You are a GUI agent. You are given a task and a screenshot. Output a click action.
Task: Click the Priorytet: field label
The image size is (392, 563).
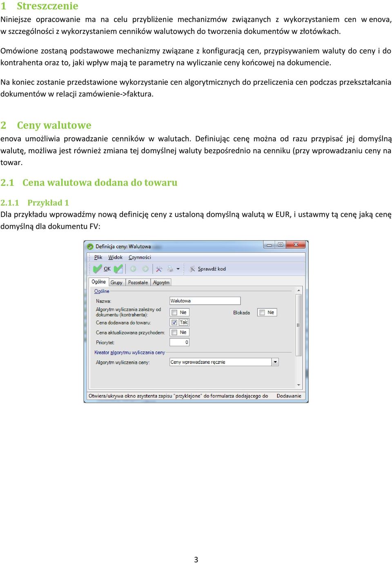pos(105,343)
